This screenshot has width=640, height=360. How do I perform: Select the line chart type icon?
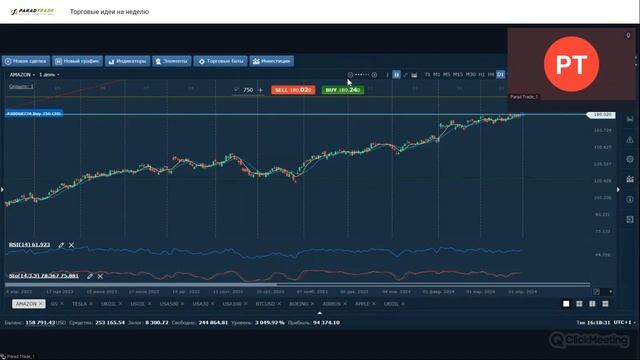click(405, 75)
